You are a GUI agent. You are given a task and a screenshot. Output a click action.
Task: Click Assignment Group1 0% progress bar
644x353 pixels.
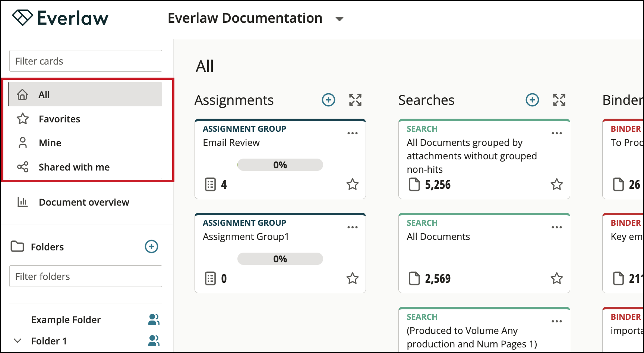point(280,259)
